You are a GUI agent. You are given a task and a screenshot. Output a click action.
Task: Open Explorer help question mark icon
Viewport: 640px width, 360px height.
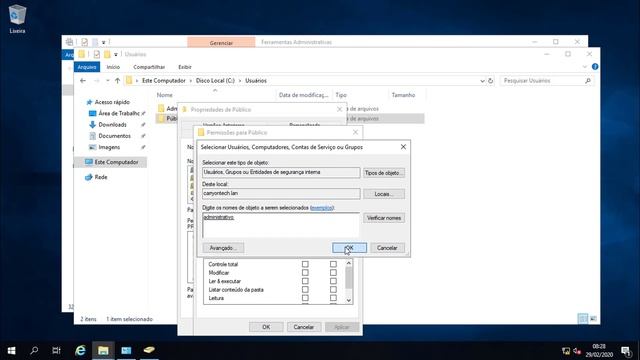point(595,67)
